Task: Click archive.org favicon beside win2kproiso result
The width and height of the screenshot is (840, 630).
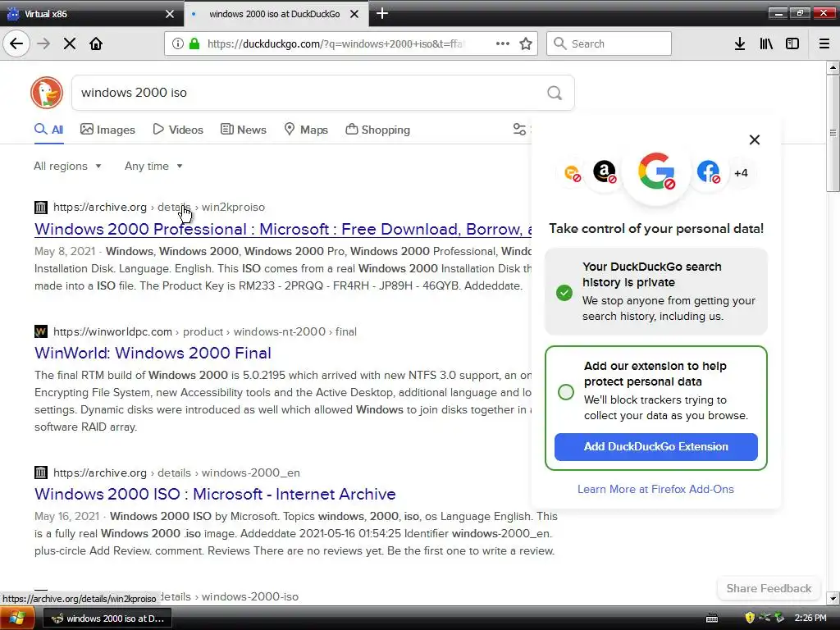Action: pos(41,208)
